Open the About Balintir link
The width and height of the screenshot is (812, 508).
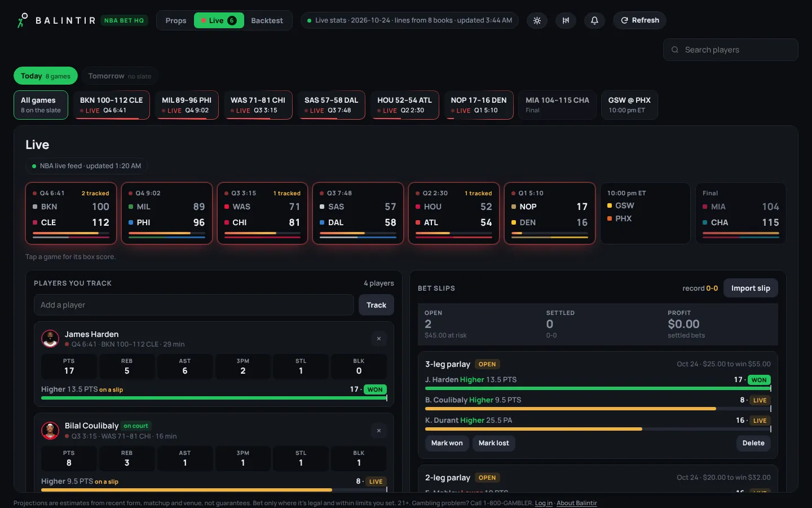(576, 503)
